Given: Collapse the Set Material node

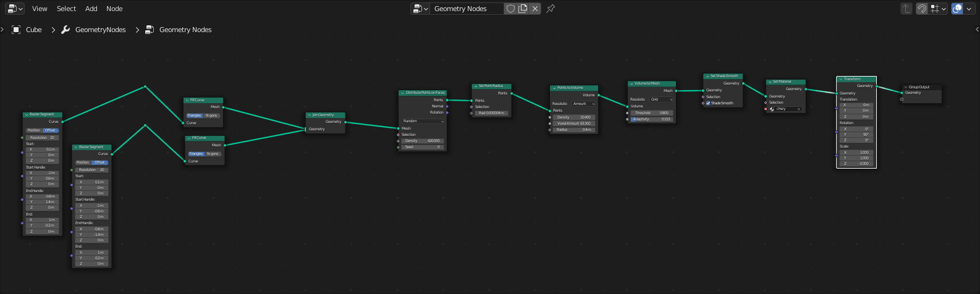Looking at the screenshot, I should (x=770, y=82).
